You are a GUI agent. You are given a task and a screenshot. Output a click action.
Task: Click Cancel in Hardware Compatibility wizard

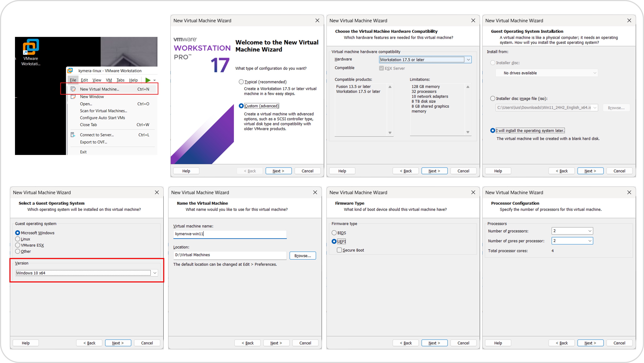coord(463,171)
